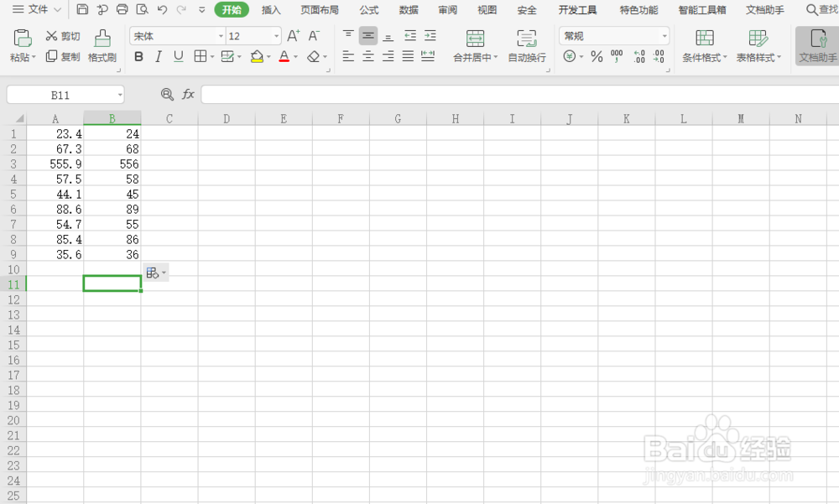Expand the paste options smart tag
Viewport: 839px width, 504px height.
[156, 273]
